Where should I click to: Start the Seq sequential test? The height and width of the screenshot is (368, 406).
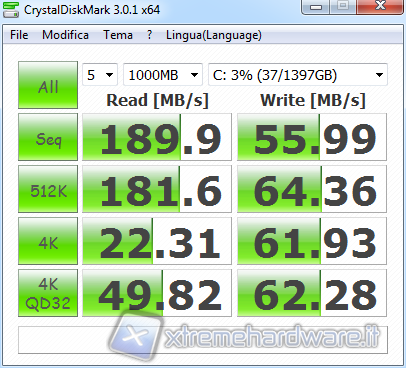click(48, 137)
